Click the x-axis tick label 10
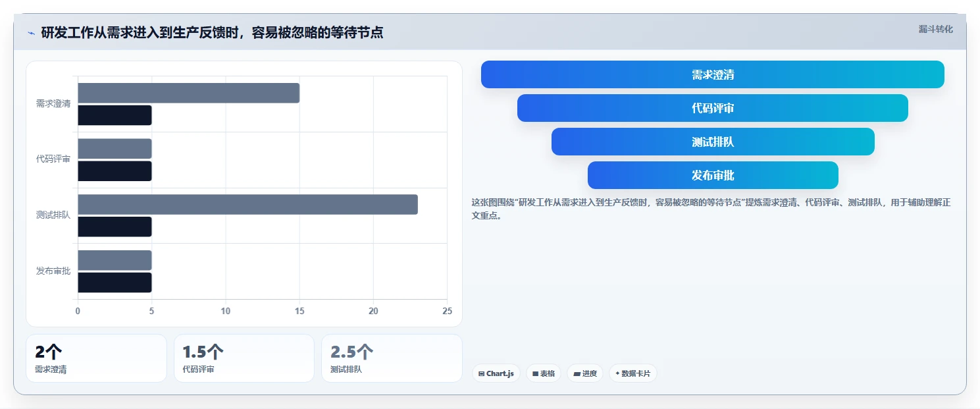The image size is (980, 409). [226, 312]
